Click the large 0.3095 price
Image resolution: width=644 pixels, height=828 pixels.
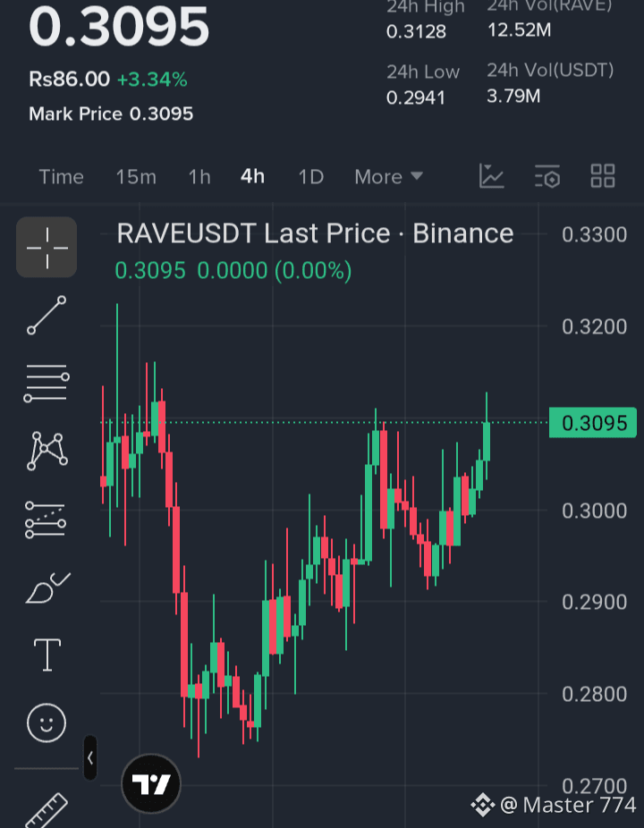[x=119, y=28]
